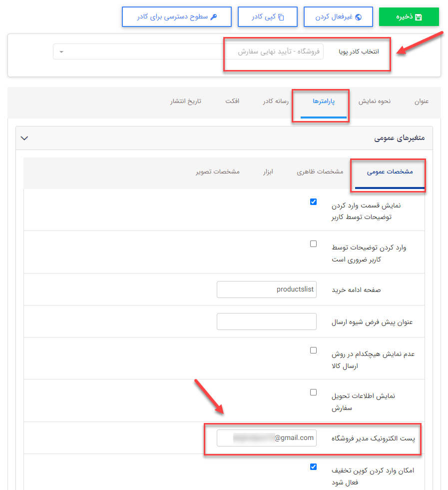Switch to the افکت tab
Image resolution: width=448 pixels, height=490 pixels.
click(x=232, y=101)
